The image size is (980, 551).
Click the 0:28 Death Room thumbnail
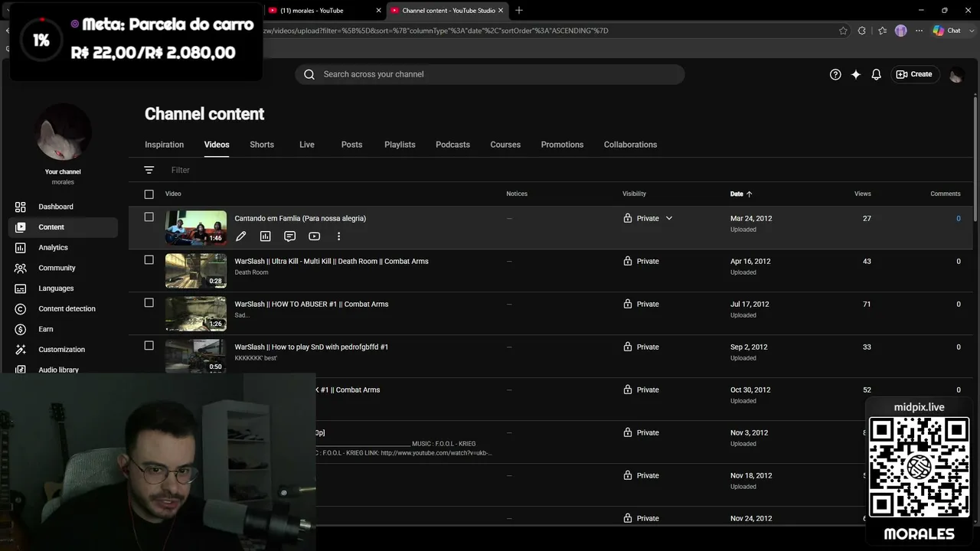(196, 271)
